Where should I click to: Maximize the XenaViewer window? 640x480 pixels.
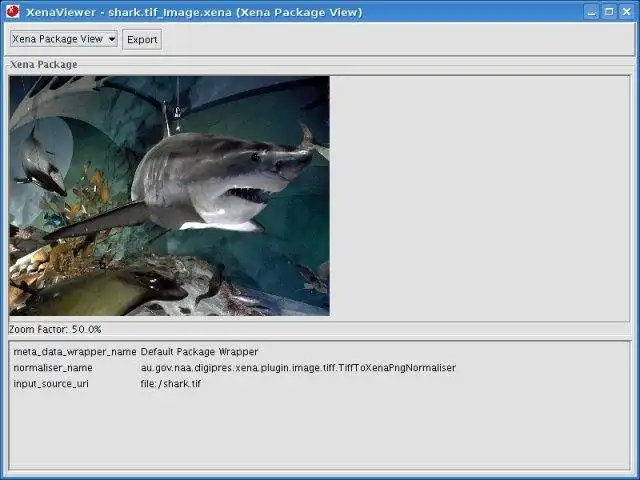[x=609, y=11]
